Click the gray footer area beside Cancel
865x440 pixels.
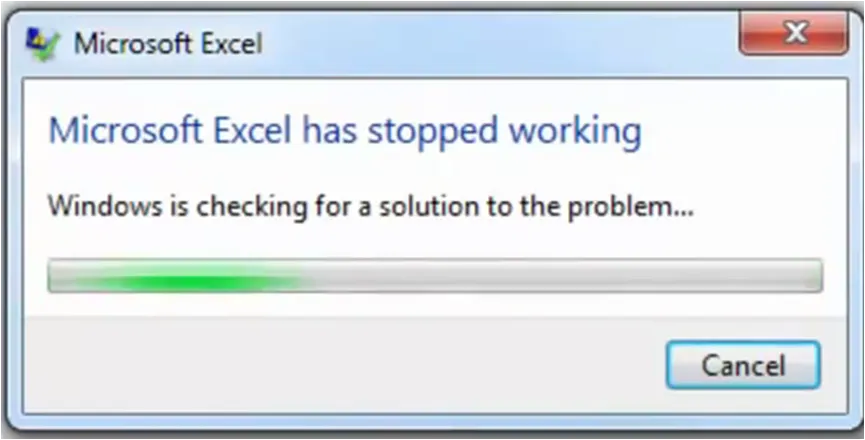[x=342, y=365]
